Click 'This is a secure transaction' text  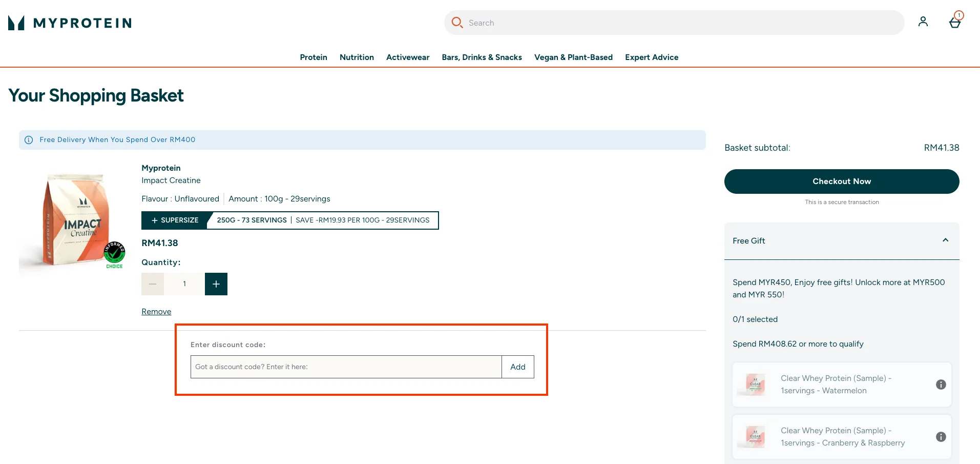click(x=842, y=202)
